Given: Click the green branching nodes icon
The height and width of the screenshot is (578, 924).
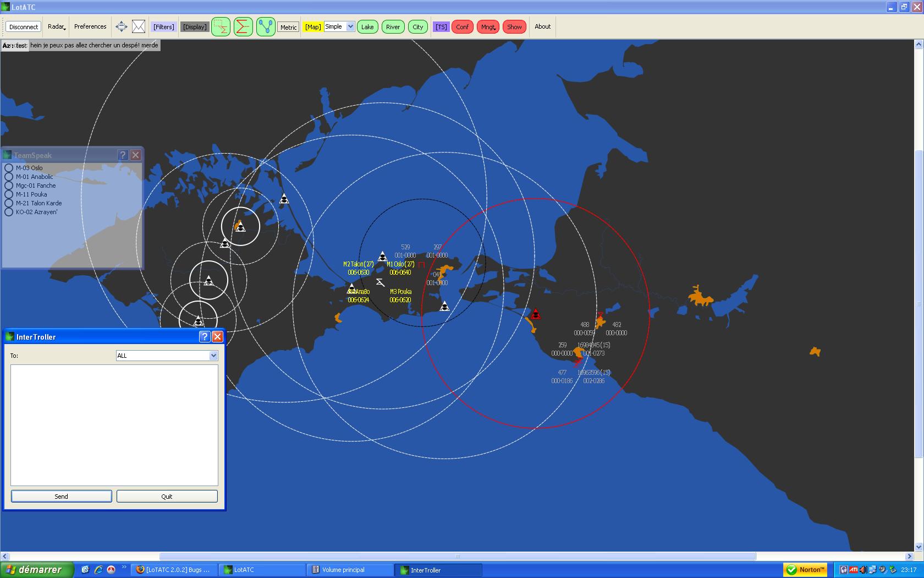Looking at the screenshot, I should coord(266,26).
